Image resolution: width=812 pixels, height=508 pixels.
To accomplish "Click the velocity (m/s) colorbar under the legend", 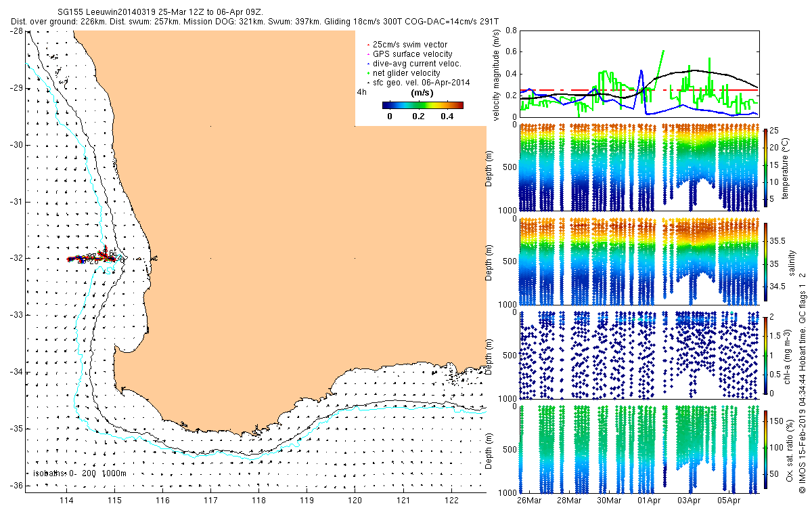I will coord(422,105).
